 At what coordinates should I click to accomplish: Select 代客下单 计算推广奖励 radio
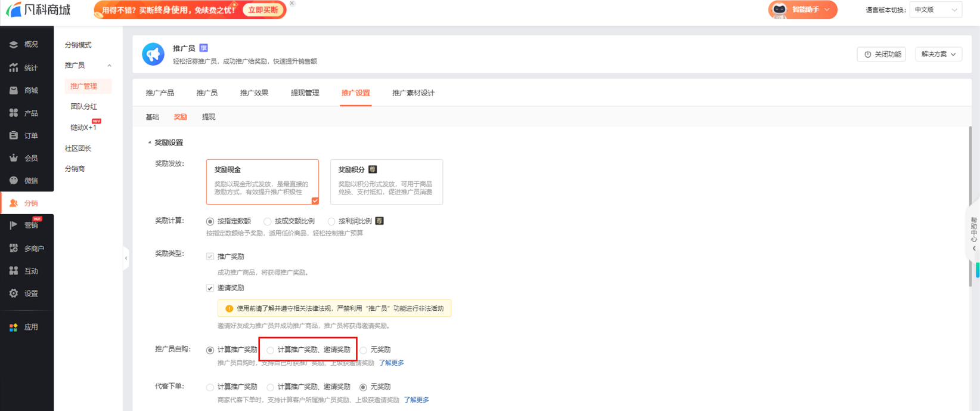click(x=210, y=387)
